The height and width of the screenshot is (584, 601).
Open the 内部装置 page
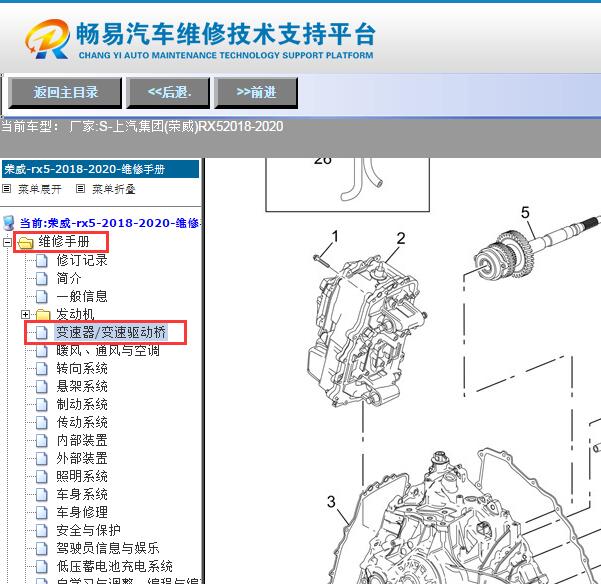coord(82,440)
